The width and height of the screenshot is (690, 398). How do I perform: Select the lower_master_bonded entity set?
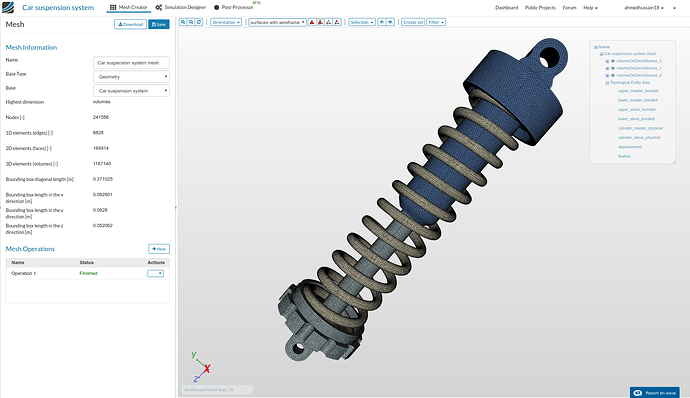point(638,100)
